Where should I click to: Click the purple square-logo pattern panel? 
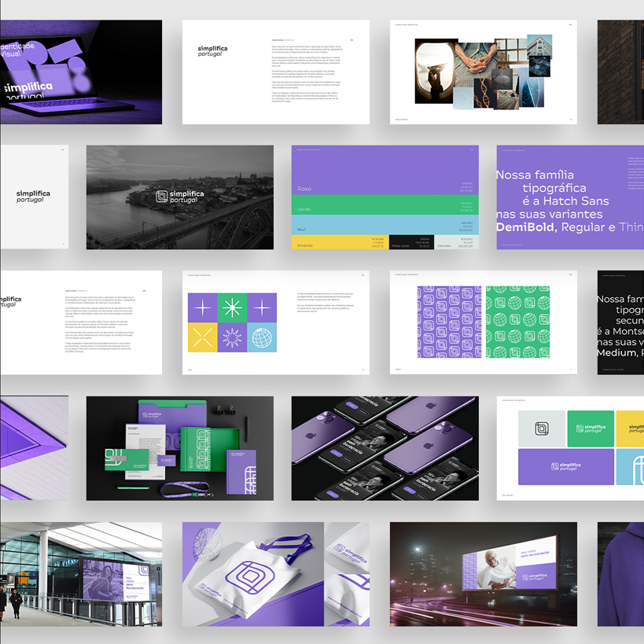(449, 322)
